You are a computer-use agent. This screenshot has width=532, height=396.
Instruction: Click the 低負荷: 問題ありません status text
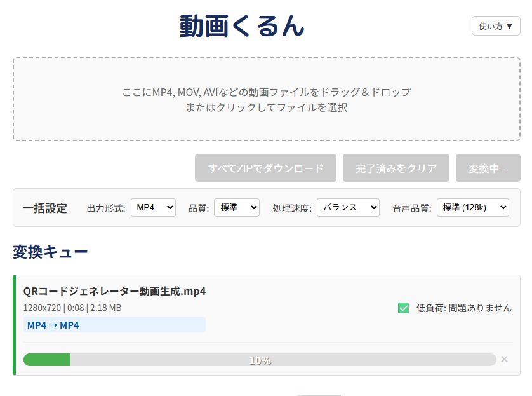click(464, 308)
